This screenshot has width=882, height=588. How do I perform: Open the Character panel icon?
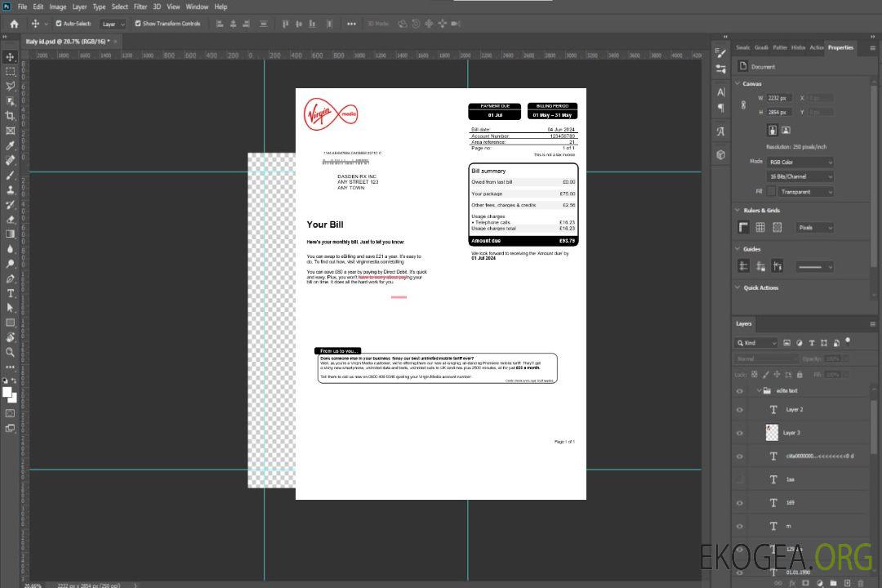[721, 91]
